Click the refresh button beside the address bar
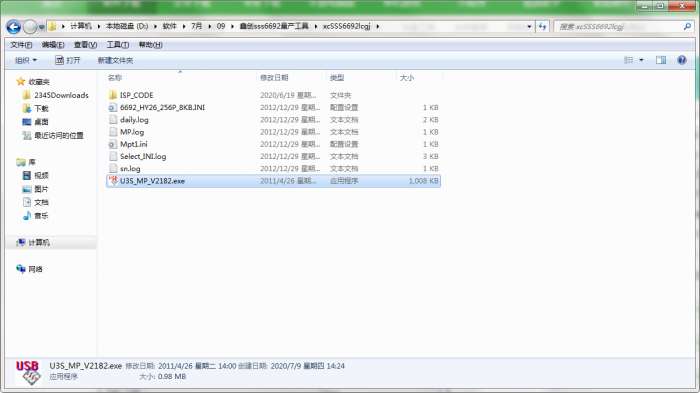The height and width of the screenshot is (393, 700). click(542, 26)
